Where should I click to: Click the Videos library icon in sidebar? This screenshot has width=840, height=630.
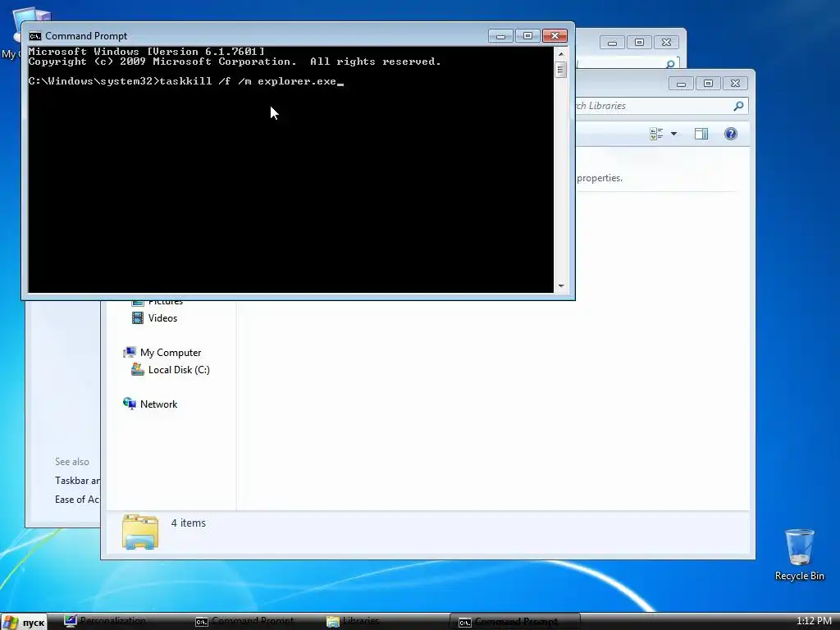[x=138, y=318]
